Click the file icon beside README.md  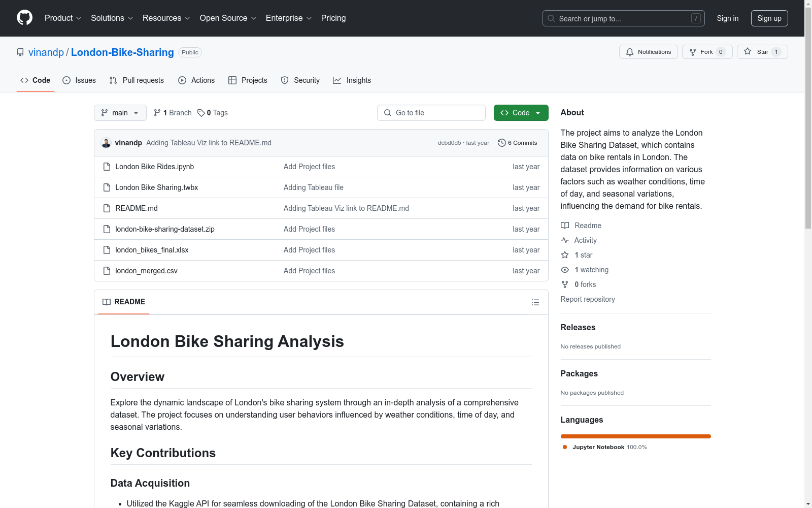click(107, 208)
